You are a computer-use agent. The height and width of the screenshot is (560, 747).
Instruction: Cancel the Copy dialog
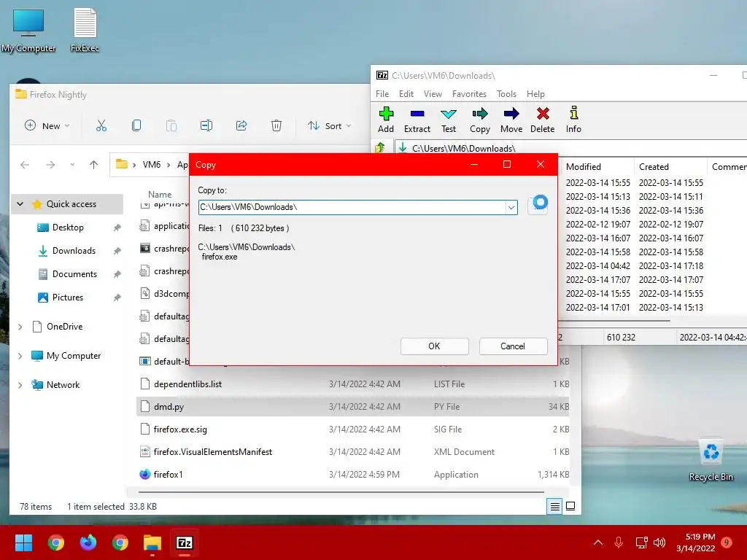513,346
